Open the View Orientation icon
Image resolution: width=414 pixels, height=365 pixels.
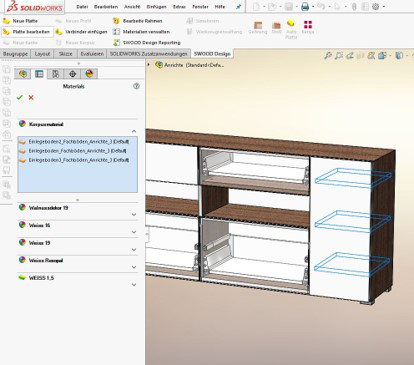pyautogui.click(x=382, y=56)
